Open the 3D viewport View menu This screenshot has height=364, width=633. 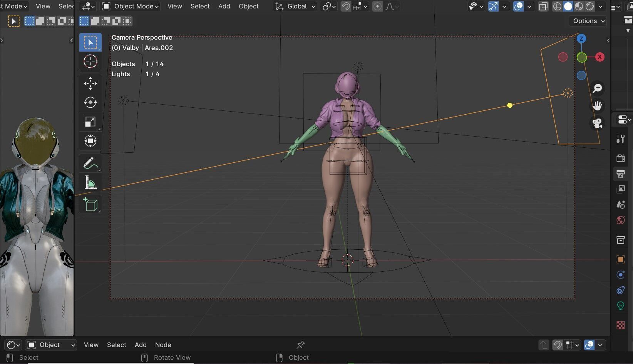click(175, 7)
